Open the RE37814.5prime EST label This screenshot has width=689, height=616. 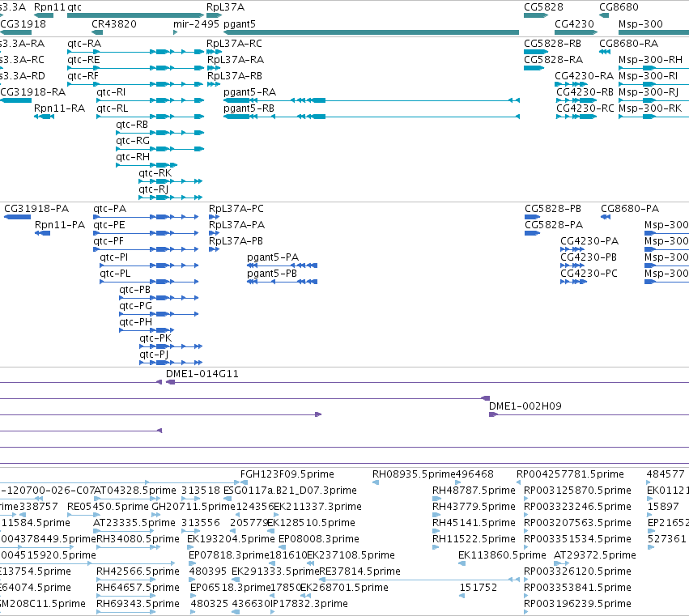pyautogui.click(x=359, y=571)
